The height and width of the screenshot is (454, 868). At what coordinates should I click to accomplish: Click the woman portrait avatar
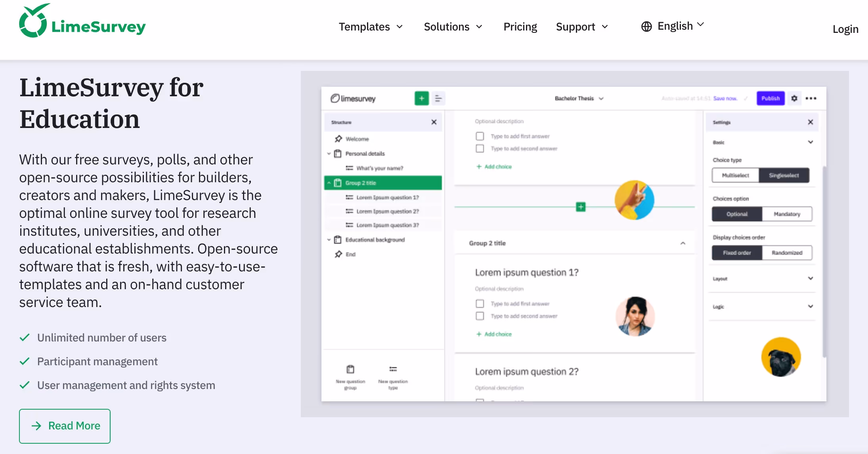(635, 316)
